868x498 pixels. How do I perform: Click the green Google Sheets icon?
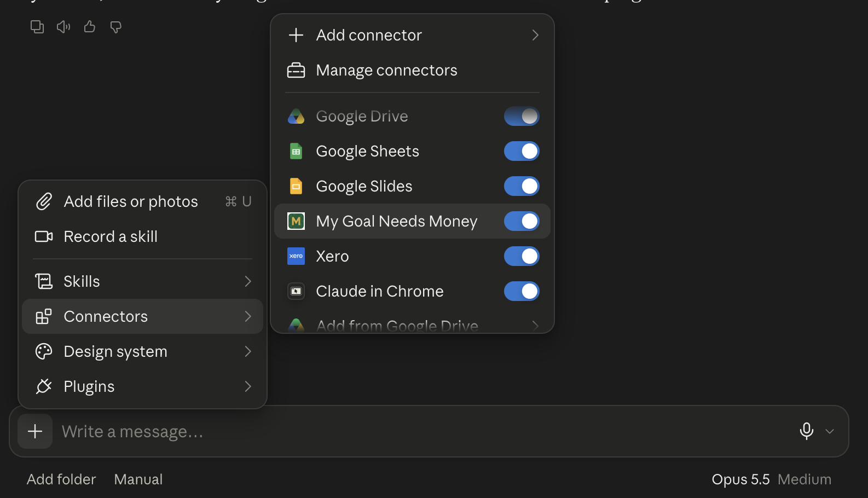click(296, 151)
